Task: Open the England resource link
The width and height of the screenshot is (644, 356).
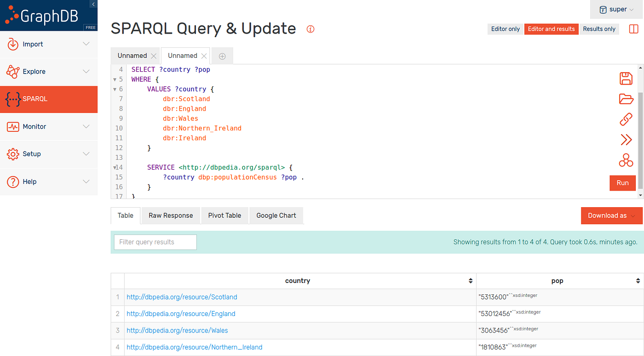Action: tap(181, 314)
